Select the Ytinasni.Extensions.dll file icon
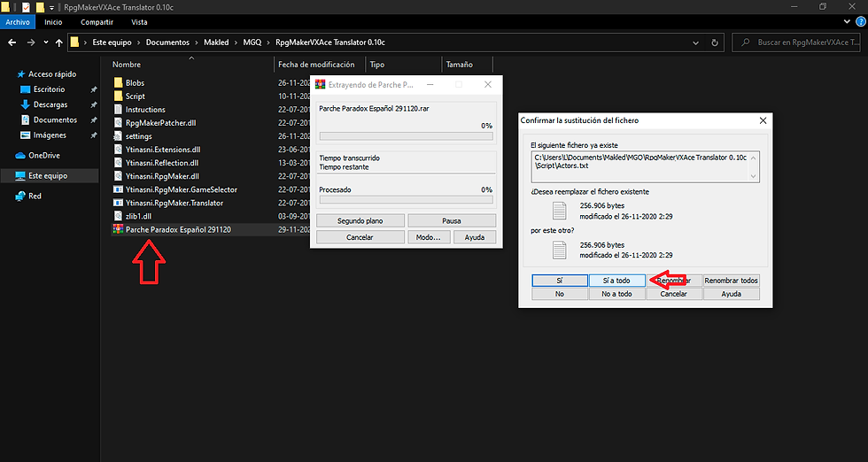This screenshot has width=868, height=462. (118, 149)
